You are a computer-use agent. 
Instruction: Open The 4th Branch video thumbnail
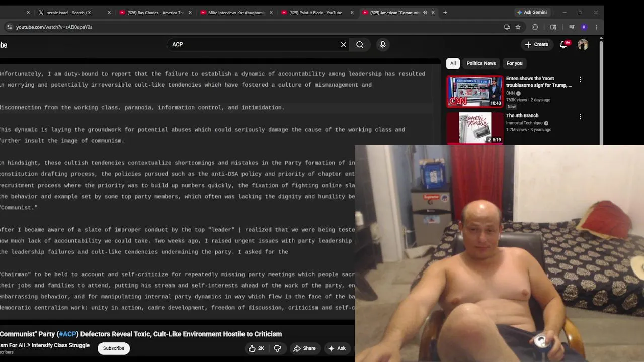click(474, 128)
